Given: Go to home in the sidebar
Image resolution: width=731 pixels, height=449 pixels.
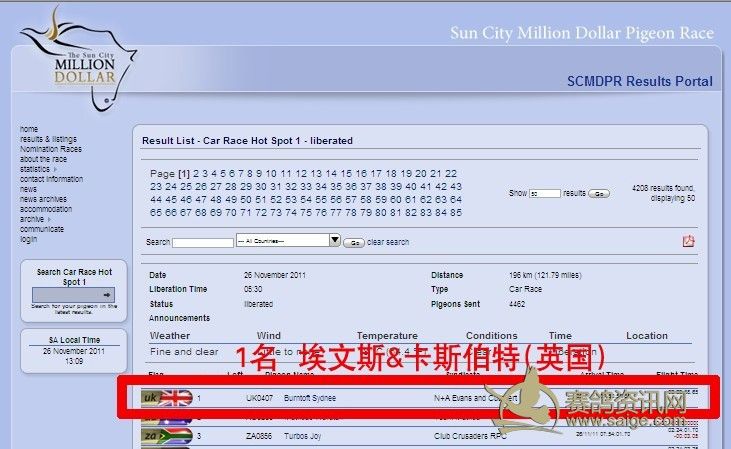Looking at the screenshot, I should 29,129.
